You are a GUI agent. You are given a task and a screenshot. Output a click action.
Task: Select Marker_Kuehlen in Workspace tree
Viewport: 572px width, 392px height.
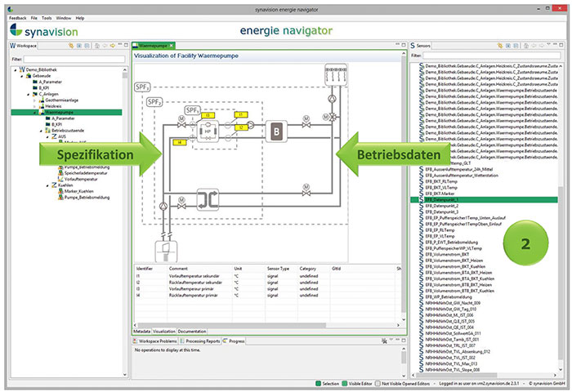click(x=78, y=191)
